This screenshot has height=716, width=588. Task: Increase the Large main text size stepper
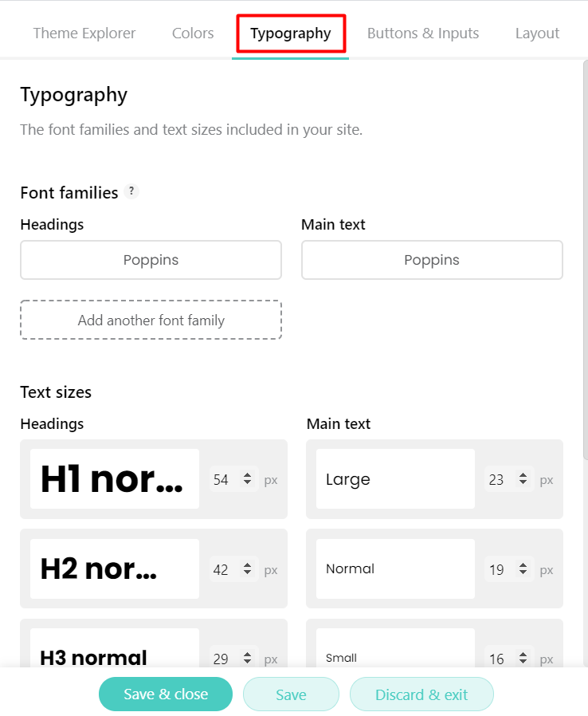[523, 475]
